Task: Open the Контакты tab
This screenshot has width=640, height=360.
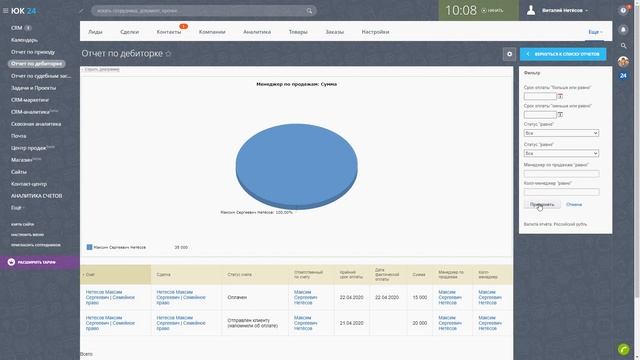Action: (169, 32)
